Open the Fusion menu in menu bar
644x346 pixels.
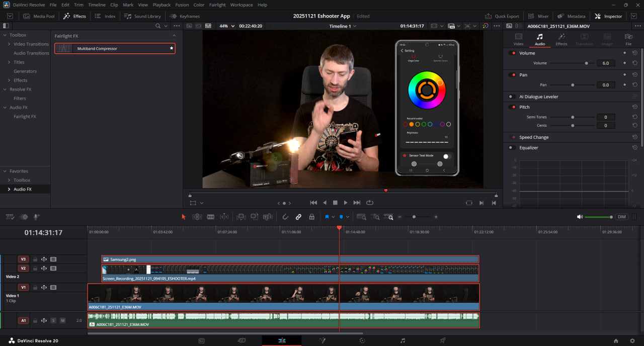point(182,5)
